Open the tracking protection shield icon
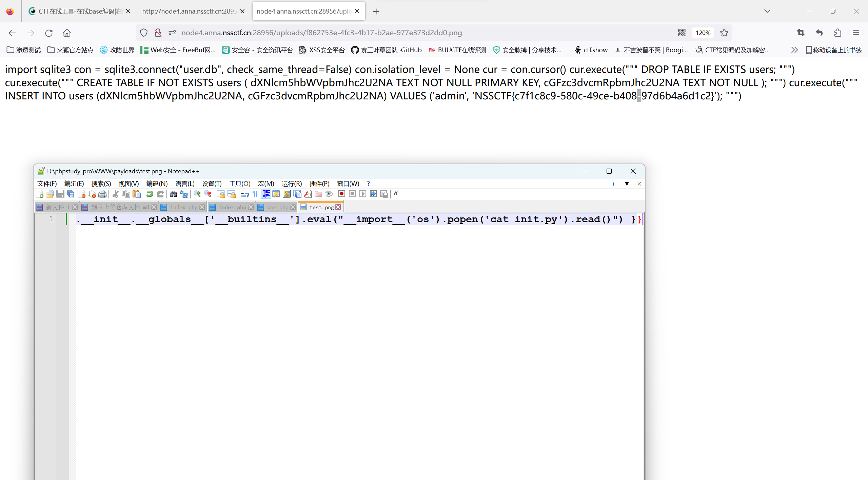 pos(144,33)
